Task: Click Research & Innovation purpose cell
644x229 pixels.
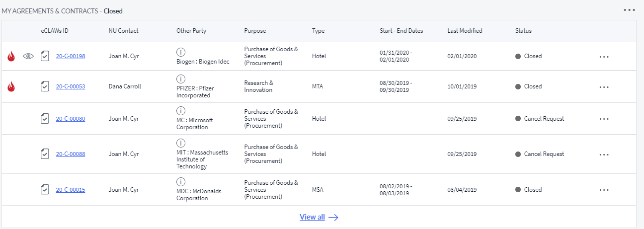Action: pyautogui.click(x=259, y=86)
